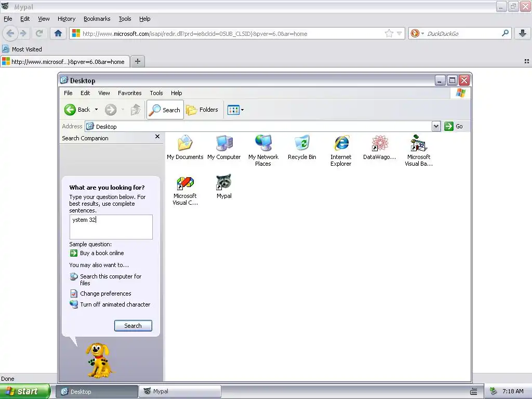
Task: Open Explorer Edit menu
Action: point(85,93)
